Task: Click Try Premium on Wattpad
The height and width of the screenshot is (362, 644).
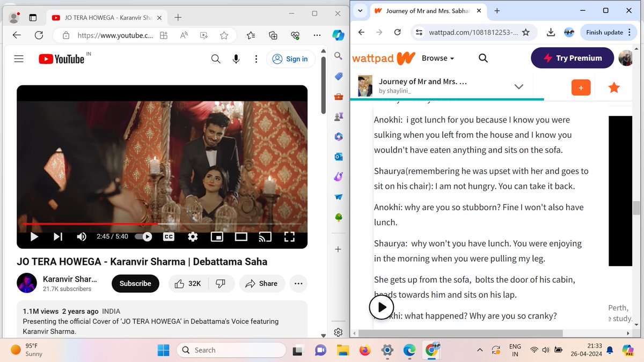Action: pos(572,58)
